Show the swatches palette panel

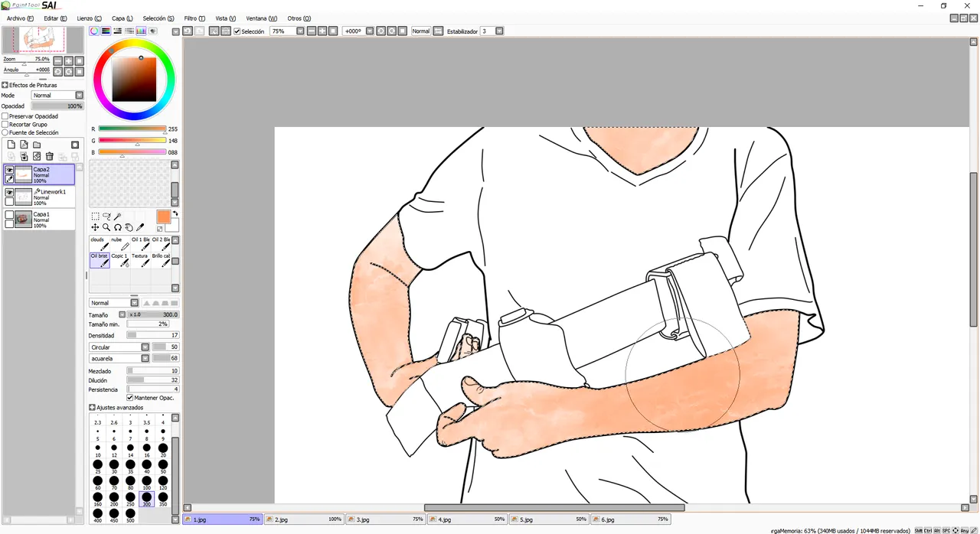pyautogui.click(x=141, y=31)
